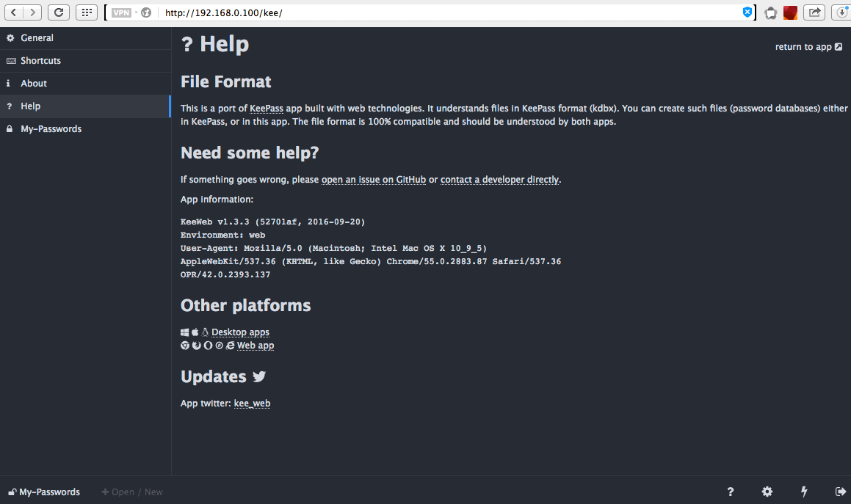Click the Twitter bird icon beside Updates

tap(259, 376)
